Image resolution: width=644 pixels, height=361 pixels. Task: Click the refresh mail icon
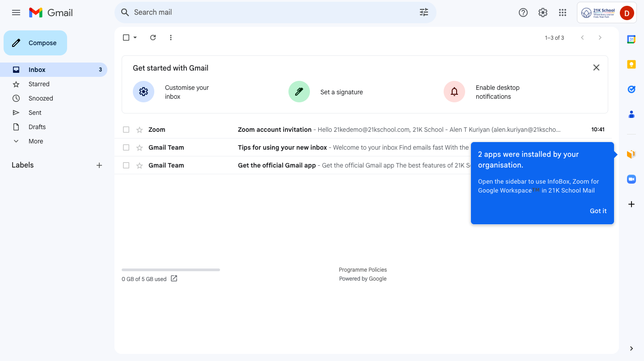click(153, 38)
